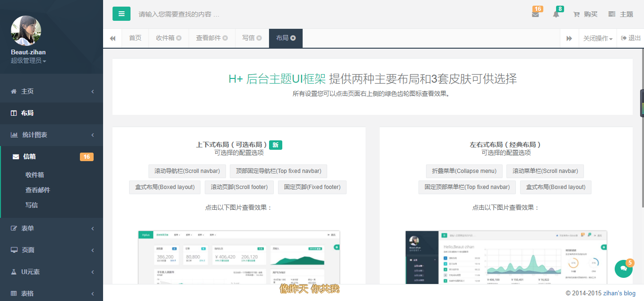Click the monitor icon beside 页面
This screenshot has height=301, width=644.
pos(14,250)
